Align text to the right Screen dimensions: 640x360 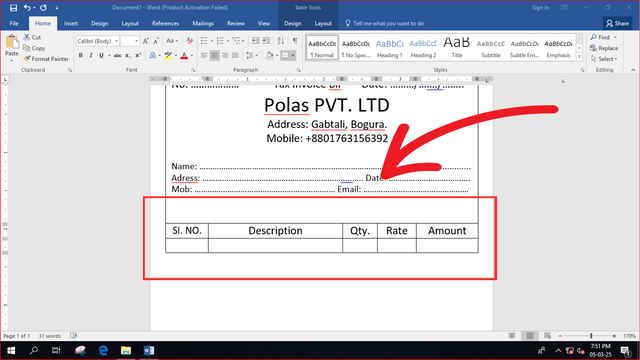point(225,56)
